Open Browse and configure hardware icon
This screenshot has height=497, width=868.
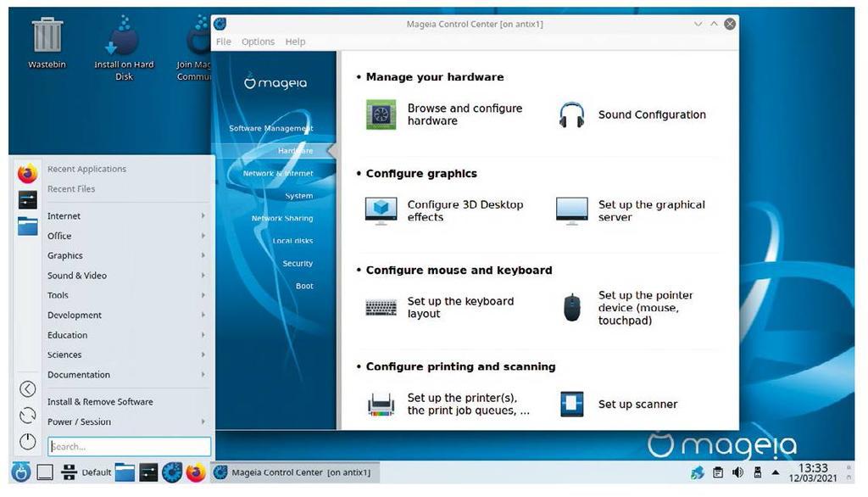tap(381, 114)
